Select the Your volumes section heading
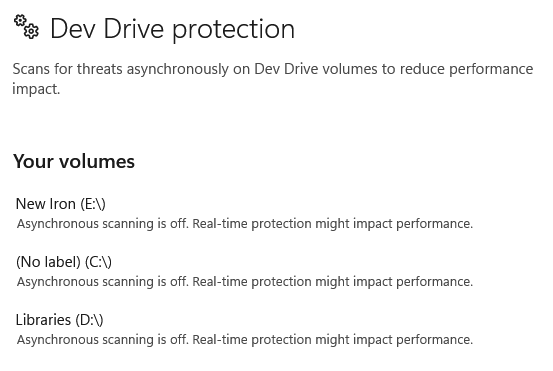The width and height of the screenshot is (553, 371). tap(74, 162)
